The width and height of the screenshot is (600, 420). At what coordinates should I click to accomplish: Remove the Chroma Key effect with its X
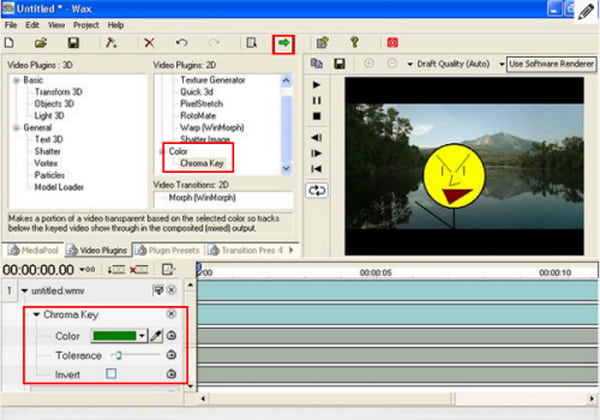171,315
